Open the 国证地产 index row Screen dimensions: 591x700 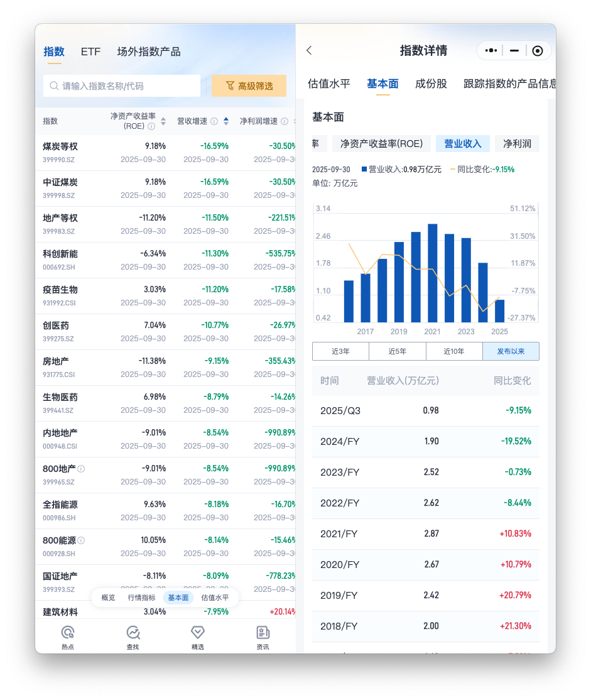click(x=165, y=582)
